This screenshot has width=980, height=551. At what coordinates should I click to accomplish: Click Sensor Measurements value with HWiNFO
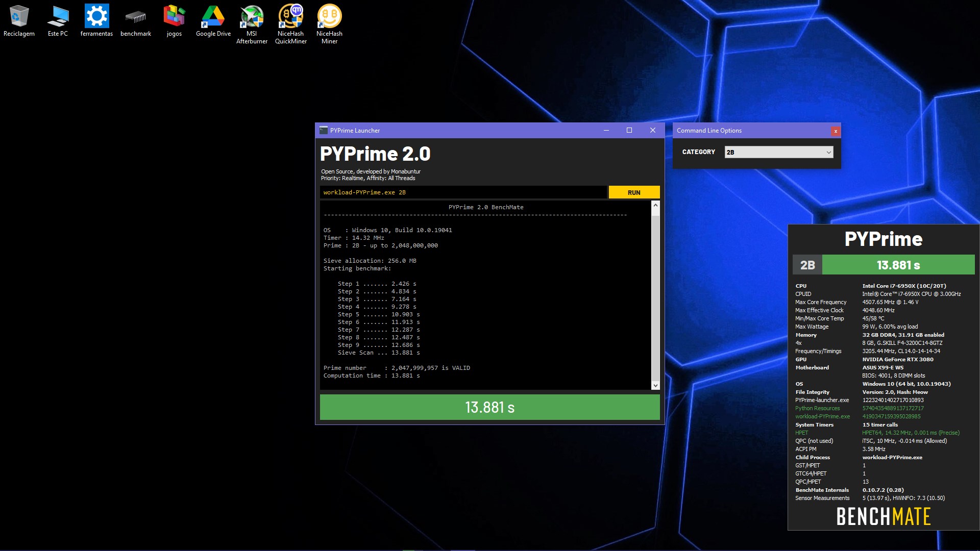tap(903, 498)
